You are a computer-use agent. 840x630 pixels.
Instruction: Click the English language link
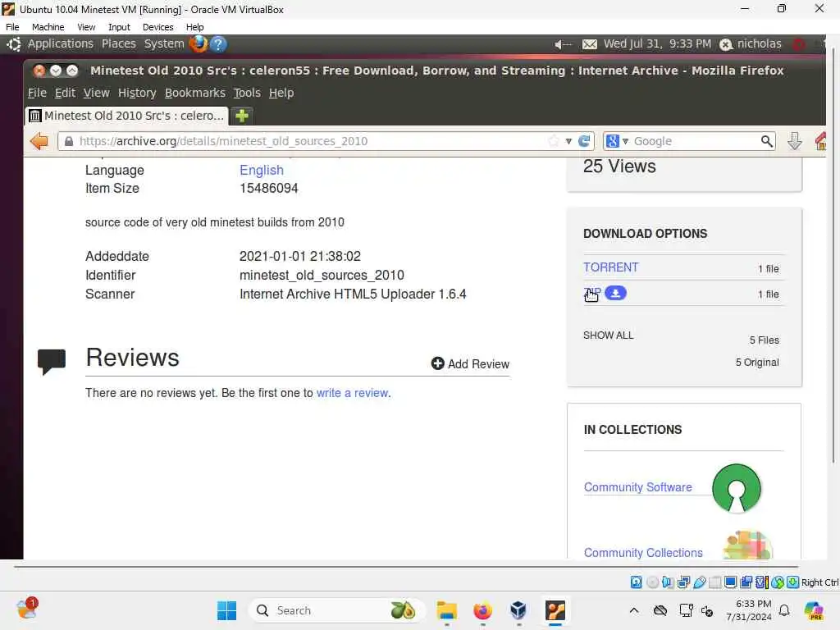pos(262,170)
